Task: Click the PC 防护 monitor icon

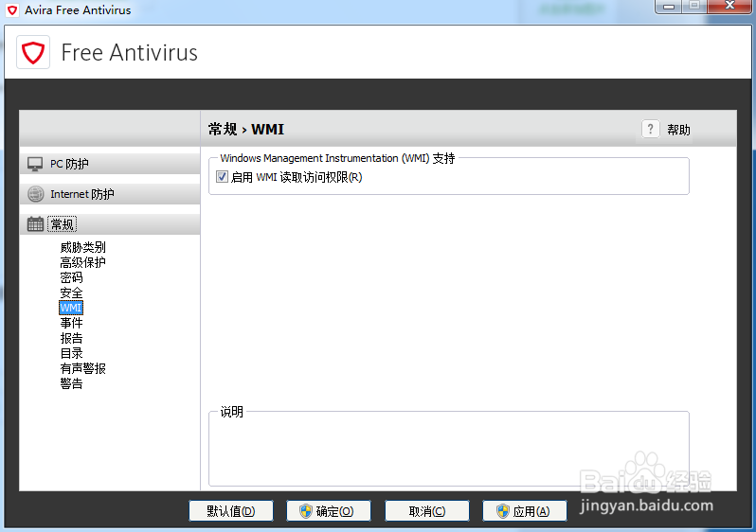Action: [x=35, y=164]
